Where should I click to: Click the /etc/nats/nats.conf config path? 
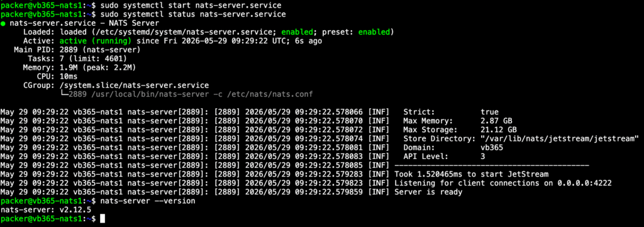pyautogui.click(x=269, y=94)
